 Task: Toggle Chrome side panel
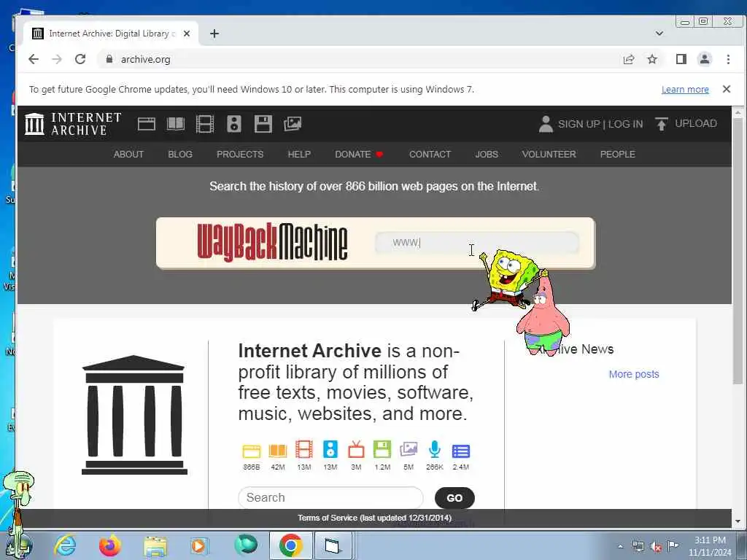pos(681,59)
